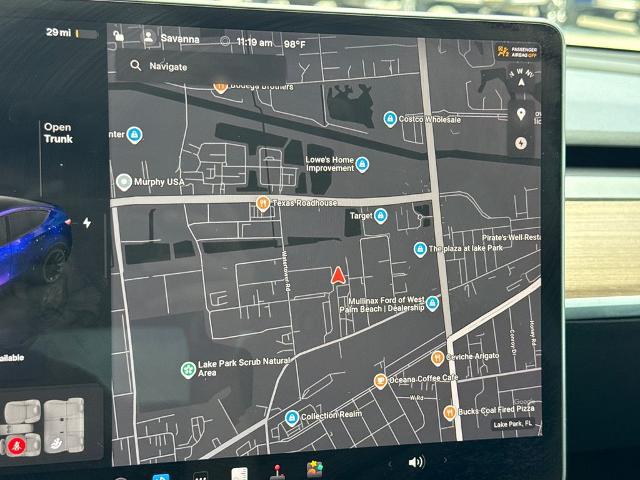
Task: Select the Oceana Coffee Cafe pin
Action: 380,381
